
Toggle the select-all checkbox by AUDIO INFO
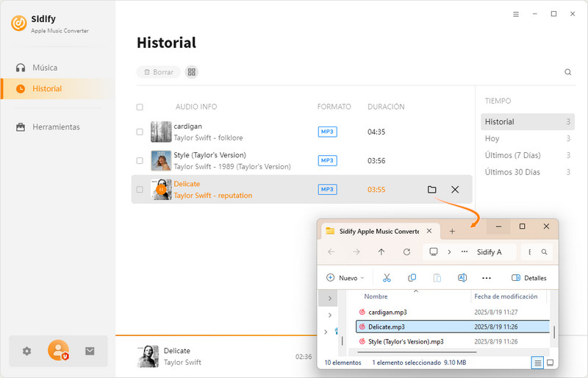pyautogui.click(x=140, y=107)
